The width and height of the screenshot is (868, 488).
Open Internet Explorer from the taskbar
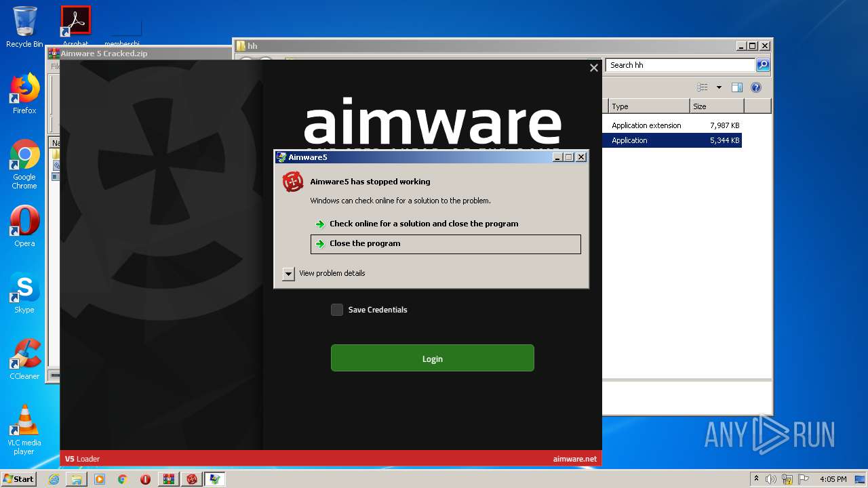(x=54, y=479)
